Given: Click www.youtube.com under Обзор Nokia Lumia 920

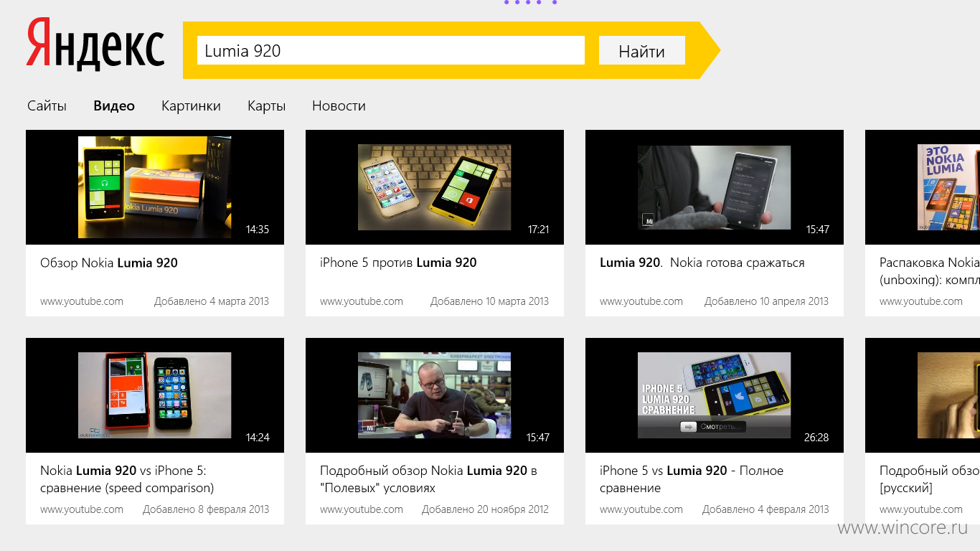Looking at the screenshot, I should (82, 301).
